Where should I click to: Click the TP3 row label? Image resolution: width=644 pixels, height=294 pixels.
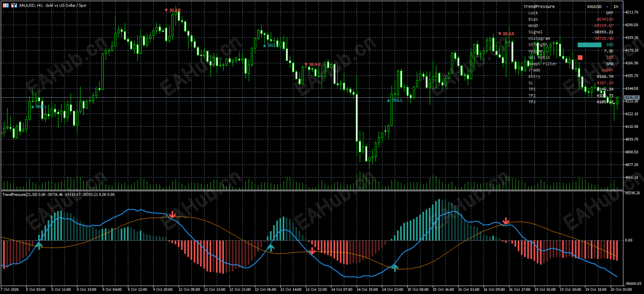coord(532,102)
